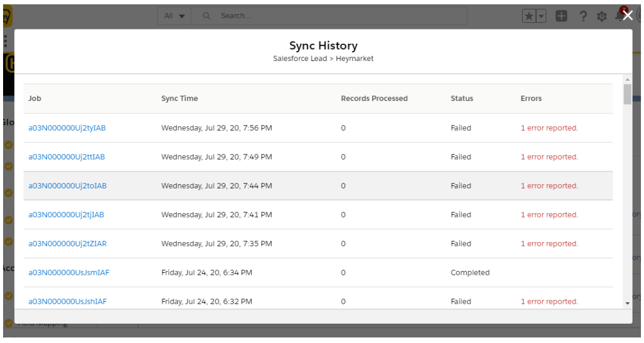Viewport: 644px width, 343px height.
Task: View error for the 7:44 PM sync
Action: click(549, 186)
